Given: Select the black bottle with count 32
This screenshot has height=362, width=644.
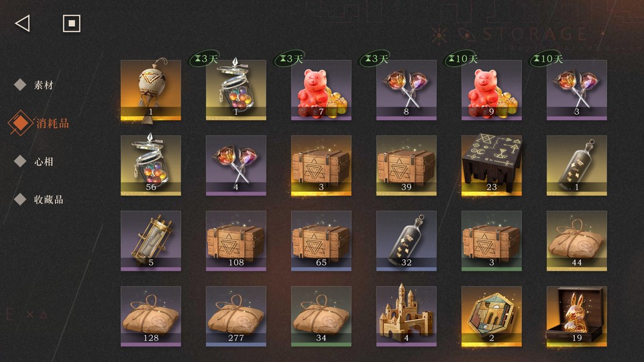Looking at the screenshot, I should (407, 241).
